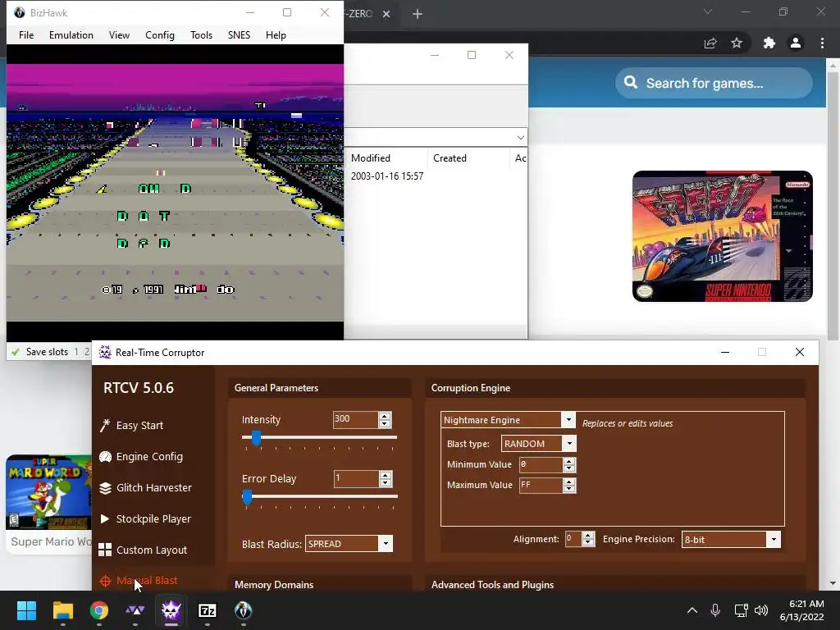The width and height of the screenshot is (840, 630).
Task: Sort by the Created column header
Action: [x=450, y=158]
